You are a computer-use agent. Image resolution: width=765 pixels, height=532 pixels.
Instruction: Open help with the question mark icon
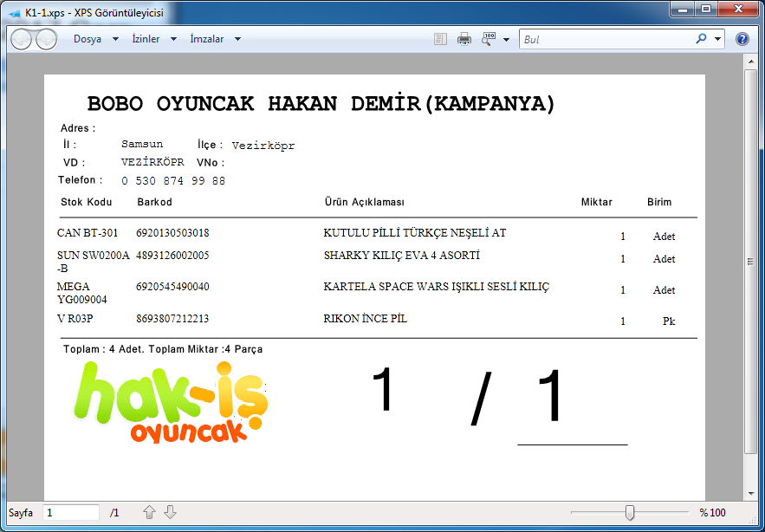click(x=742, y=39)
